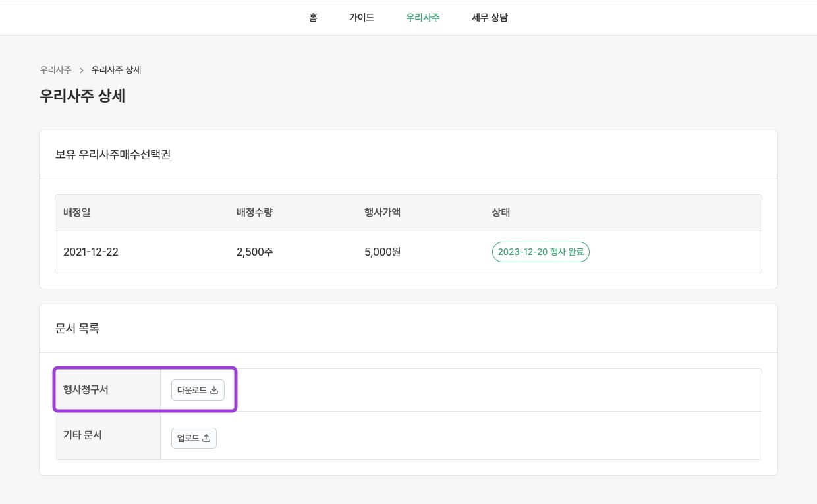Click the 문서 목록 section heading
The image size is (817, 504).
coord(77,328)
